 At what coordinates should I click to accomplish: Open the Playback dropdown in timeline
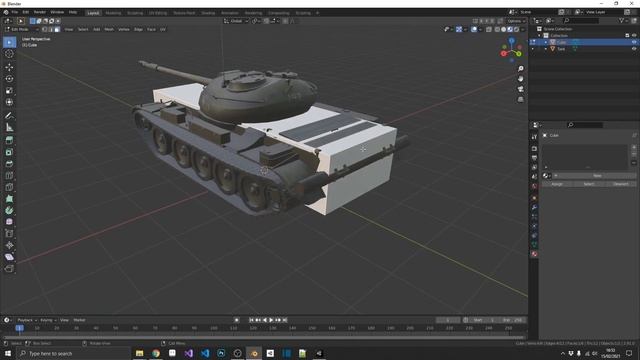coord(27,320)
